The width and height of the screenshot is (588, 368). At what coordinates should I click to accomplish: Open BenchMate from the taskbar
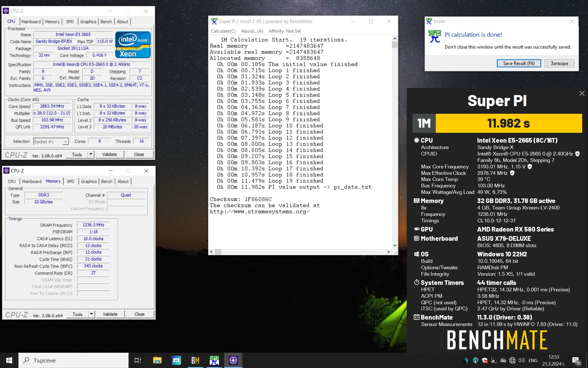tap(195, 360)
